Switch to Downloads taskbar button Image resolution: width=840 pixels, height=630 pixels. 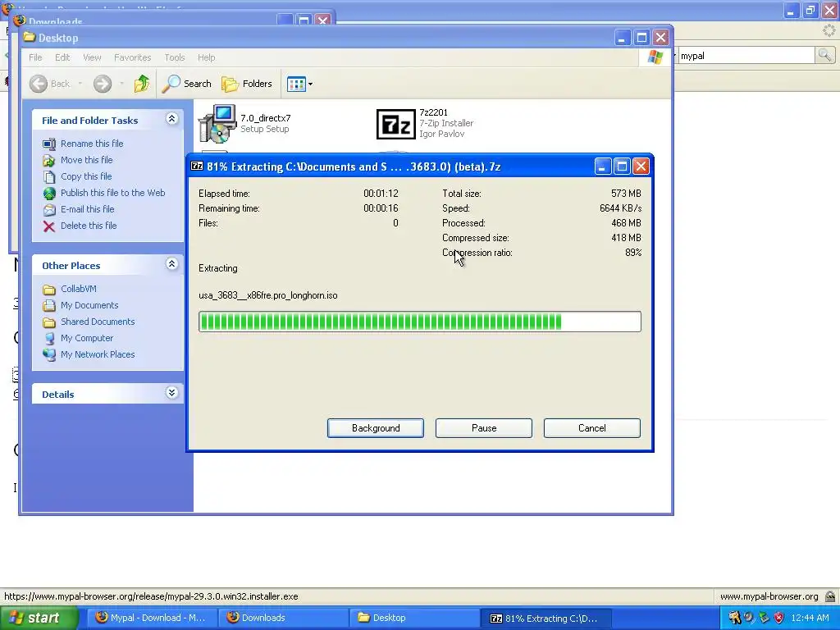(284, 619)
